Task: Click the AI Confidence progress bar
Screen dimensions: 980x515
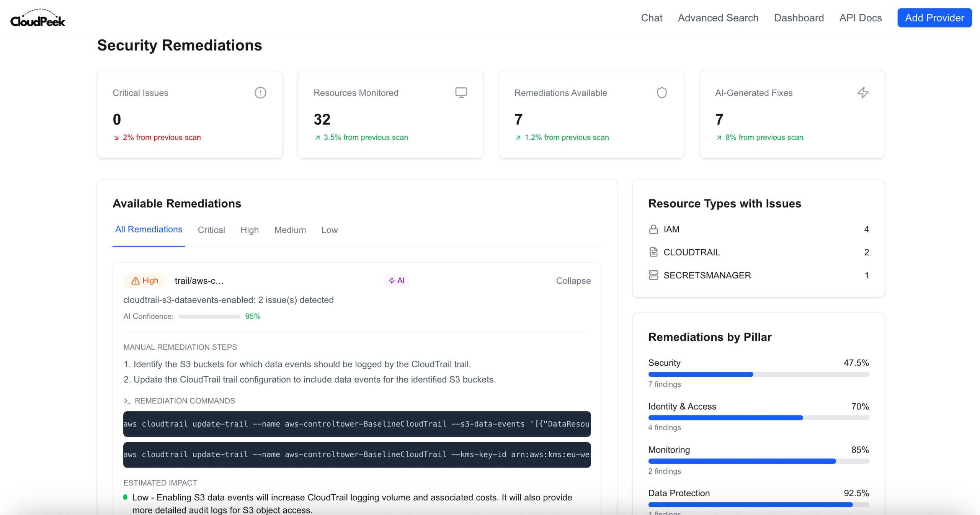Action: pos(209,317)
